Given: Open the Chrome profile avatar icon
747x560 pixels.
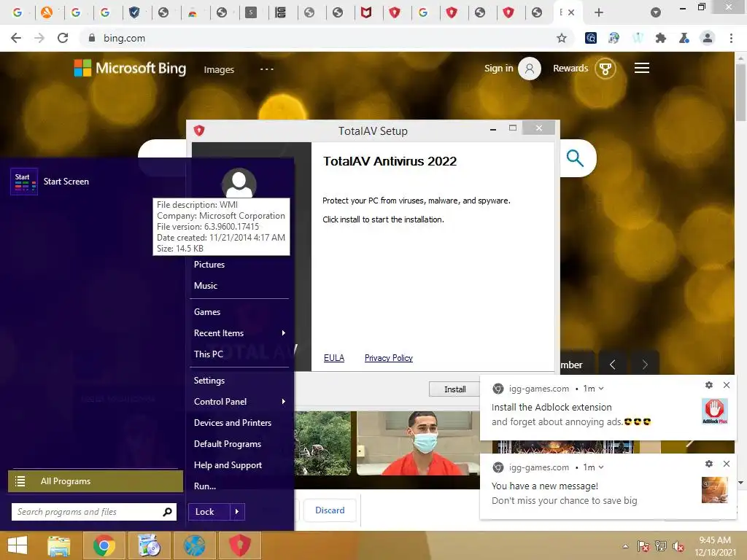Looking at the screenshot, I should point(708,38).
